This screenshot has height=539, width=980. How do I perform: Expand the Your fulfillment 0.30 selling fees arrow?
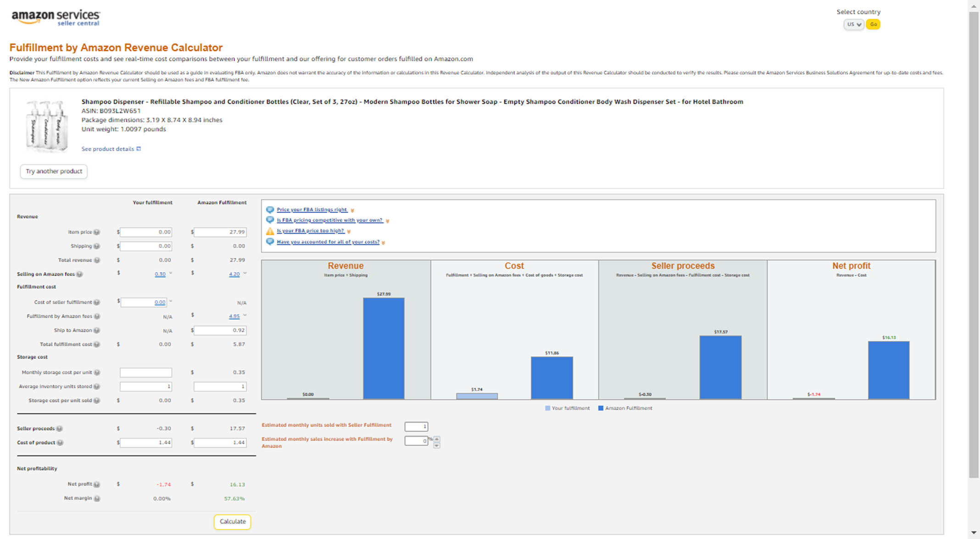171,273
